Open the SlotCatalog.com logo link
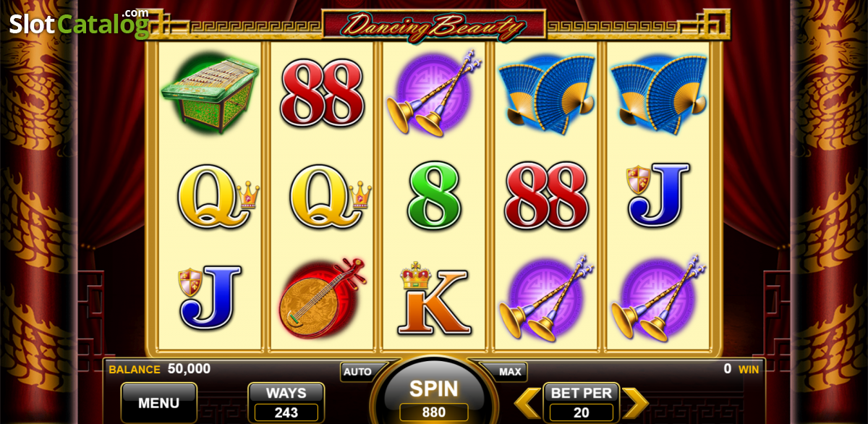868x424 pixels. tap(79, 23)
